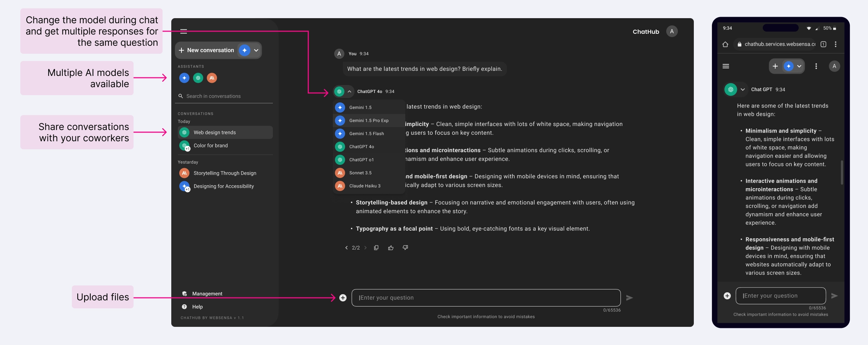Click the user message about web design trends
868x345 pixels.
[x=425, y=69]
